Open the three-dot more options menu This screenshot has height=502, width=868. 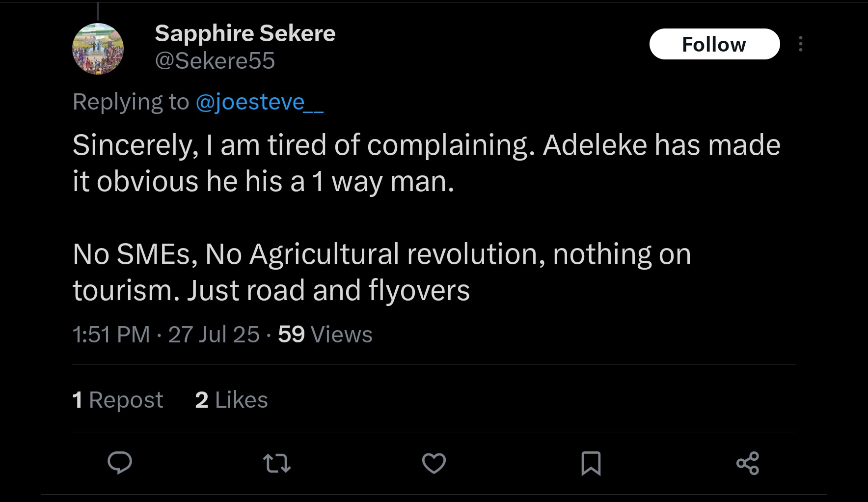[x=801, y=44]
